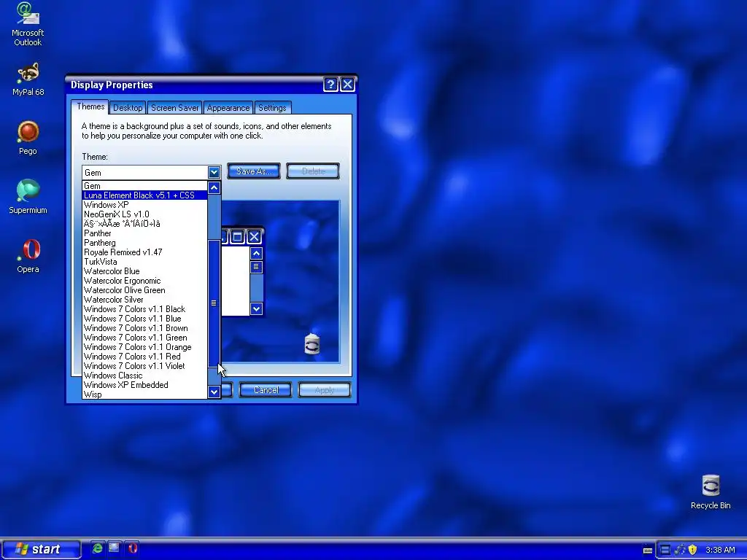Click the Opera quick launch icon
The image size is (747, 560).
(x=133, y=548)
